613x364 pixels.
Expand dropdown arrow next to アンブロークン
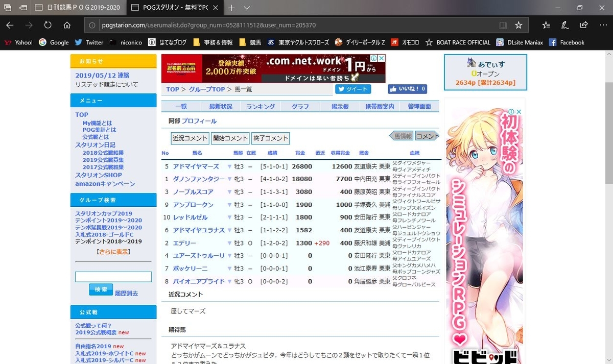click(229, 205)
